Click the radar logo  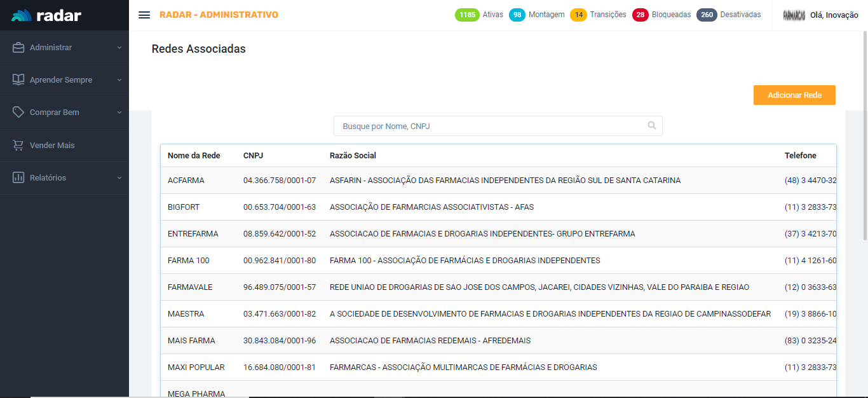tap(46, 15)
